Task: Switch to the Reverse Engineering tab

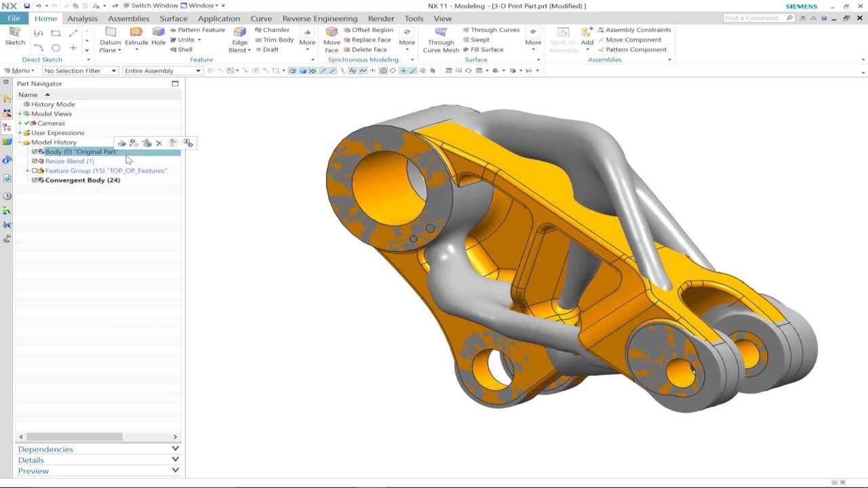Action: click(319, 18)
